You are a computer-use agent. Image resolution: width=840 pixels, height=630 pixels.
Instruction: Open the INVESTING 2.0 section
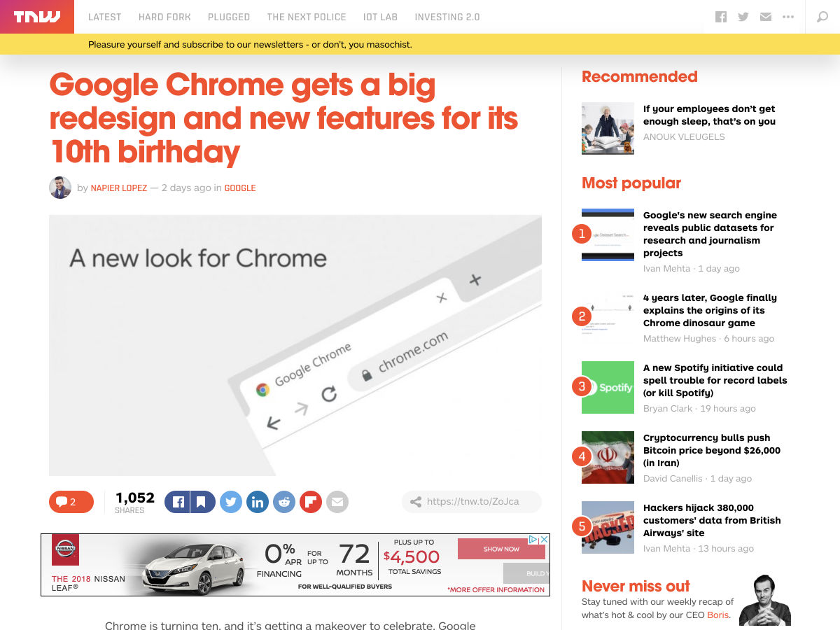click(x=447, y=17)
